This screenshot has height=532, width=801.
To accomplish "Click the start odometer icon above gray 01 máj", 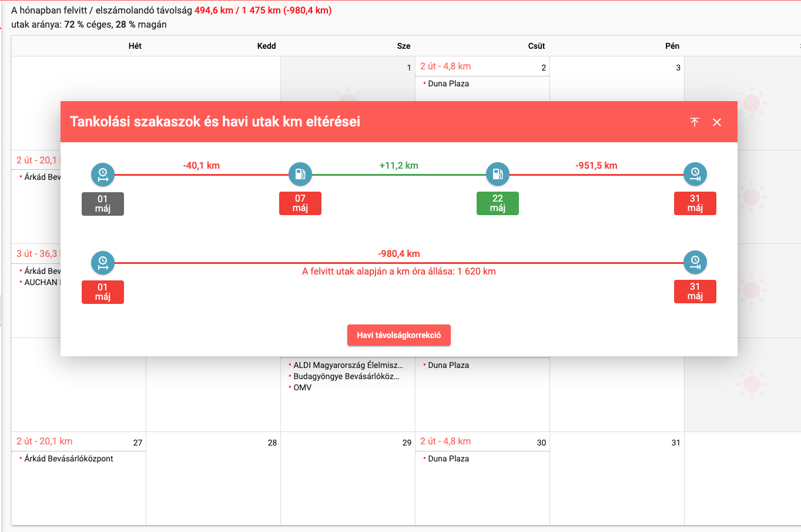I will 103,174.
